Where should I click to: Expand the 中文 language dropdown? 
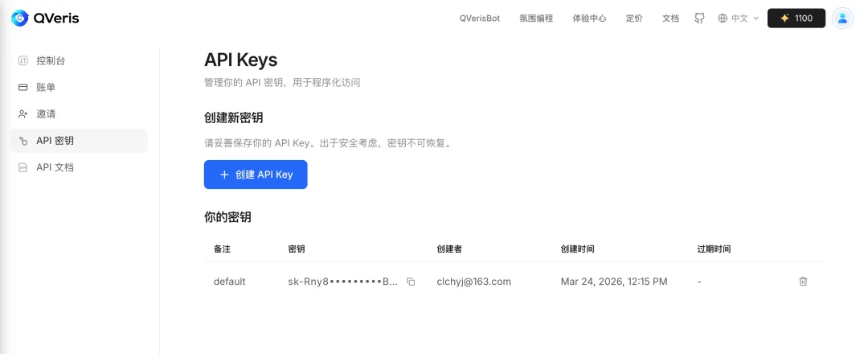click(739, 19)
